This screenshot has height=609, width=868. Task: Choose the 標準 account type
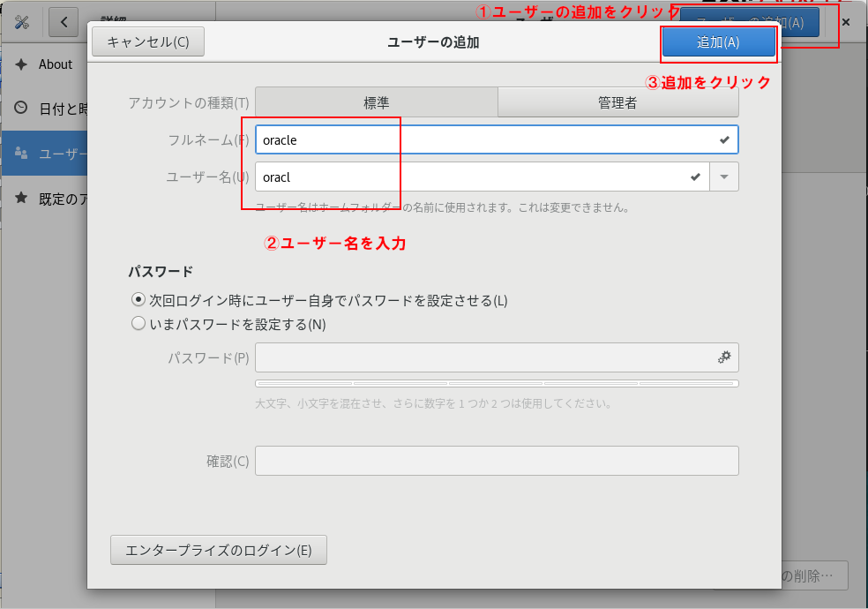tap(377, 102)
